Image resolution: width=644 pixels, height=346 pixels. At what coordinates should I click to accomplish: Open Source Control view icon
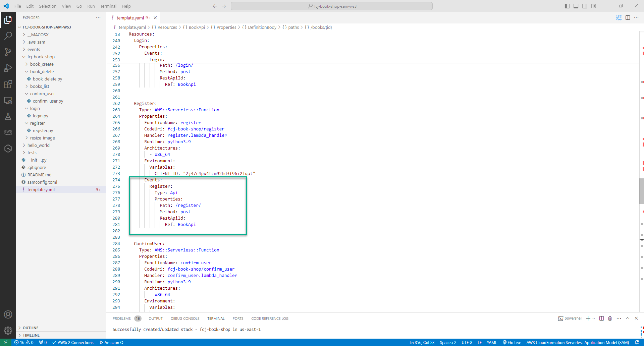coord(8,52)
